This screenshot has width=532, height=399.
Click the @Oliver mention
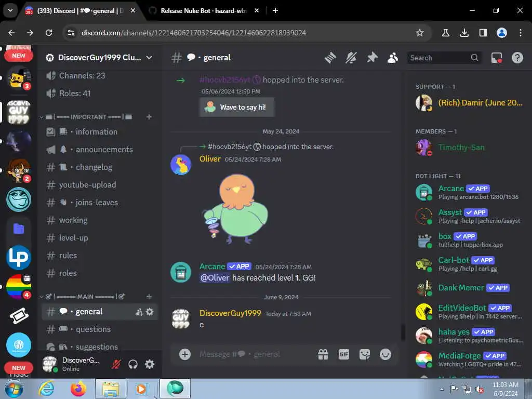(215, 278)
